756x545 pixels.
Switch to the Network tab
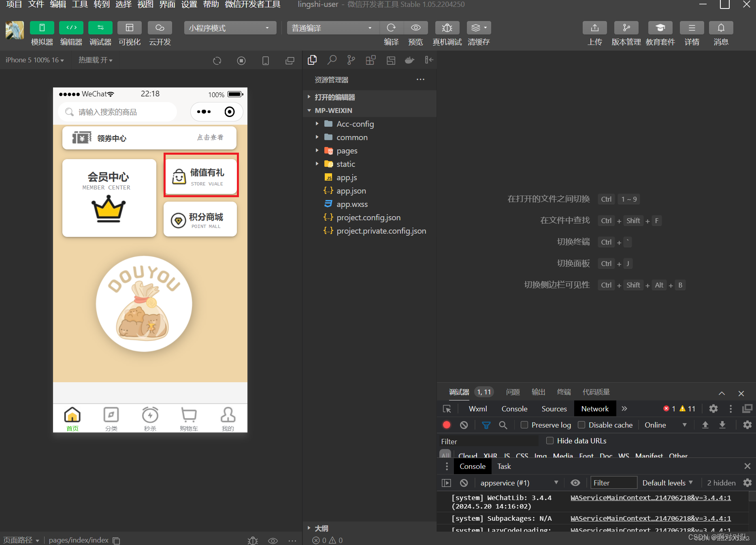tap(595, 409)
